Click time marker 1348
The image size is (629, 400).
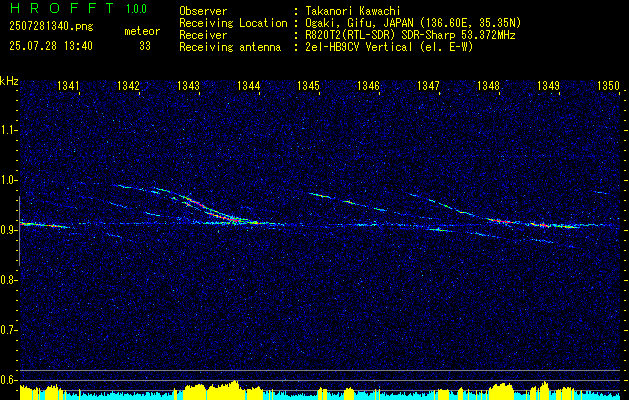[489, 86]
